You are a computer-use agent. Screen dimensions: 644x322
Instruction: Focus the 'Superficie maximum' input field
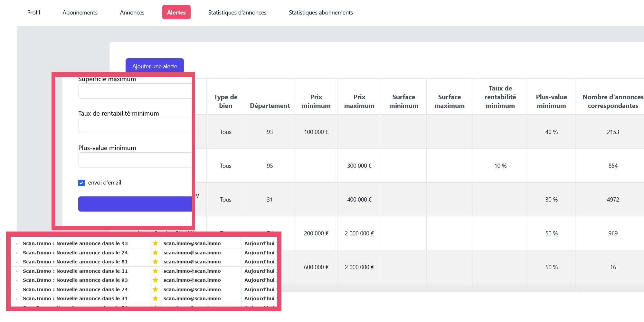click(x=135, y=91)
